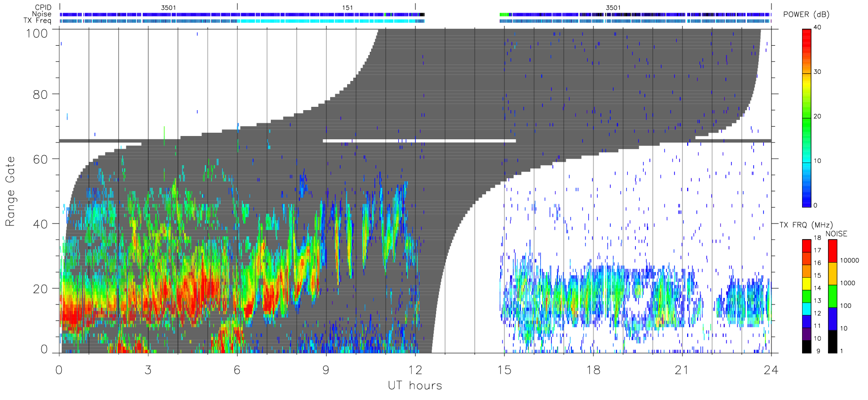
Task: Click the noise legend value '10000'
Action: point(850,260)
